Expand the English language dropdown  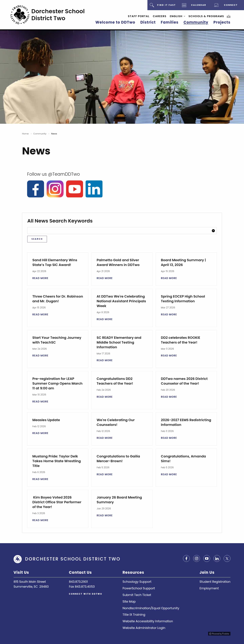pyautogui.click(x=177, y=16)
